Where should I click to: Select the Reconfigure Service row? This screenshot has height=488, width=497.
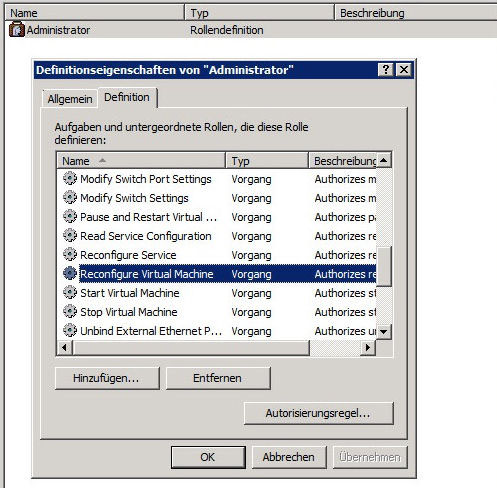pyautogui.click(x=217, y=255)
